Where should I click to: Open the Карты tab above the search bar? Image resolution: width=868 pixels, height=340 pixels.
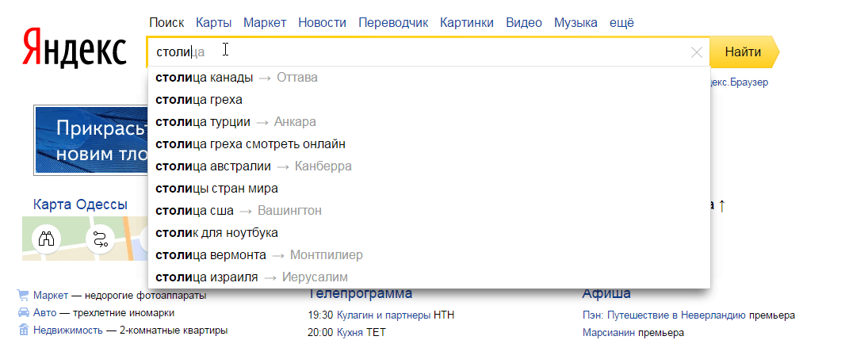click(x=213, y=23)
